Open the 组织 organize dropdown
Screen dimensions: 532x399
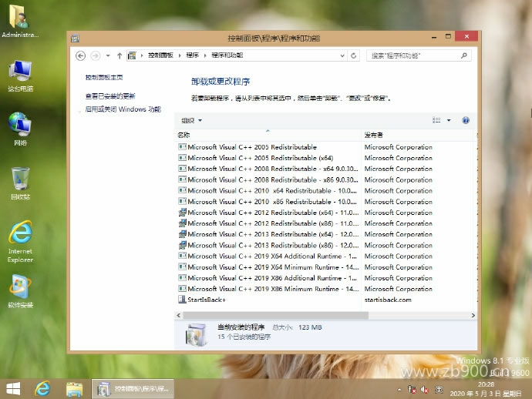coord(192,120)
